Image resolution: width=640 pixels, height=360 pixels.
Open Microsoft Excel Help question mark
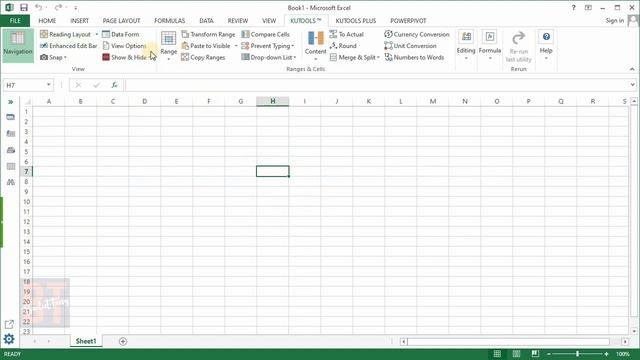[573, 7]
